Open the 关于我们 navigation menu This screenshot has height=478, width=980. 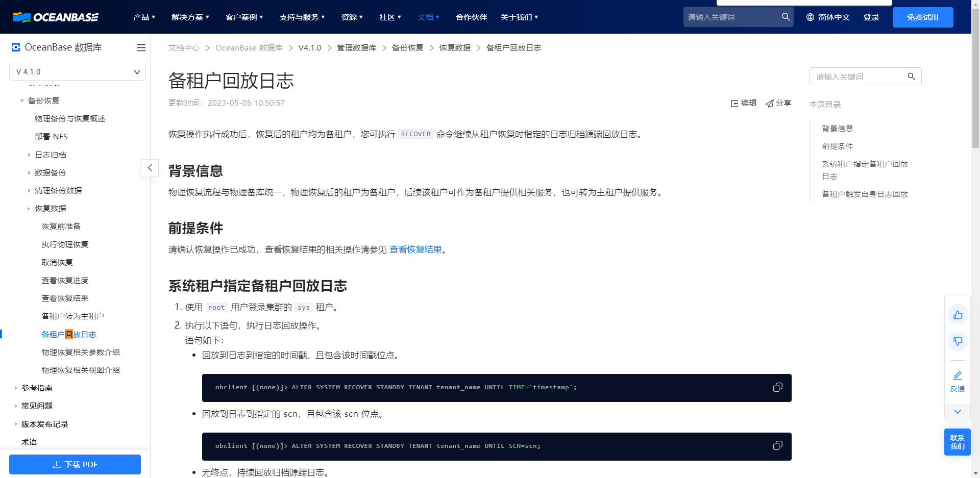(520, 17)
